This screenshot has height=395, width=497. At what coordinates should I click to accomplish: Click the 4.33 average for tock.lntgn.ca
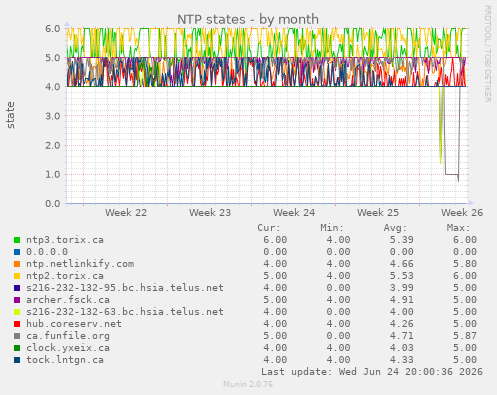click(x=402, y=360)
